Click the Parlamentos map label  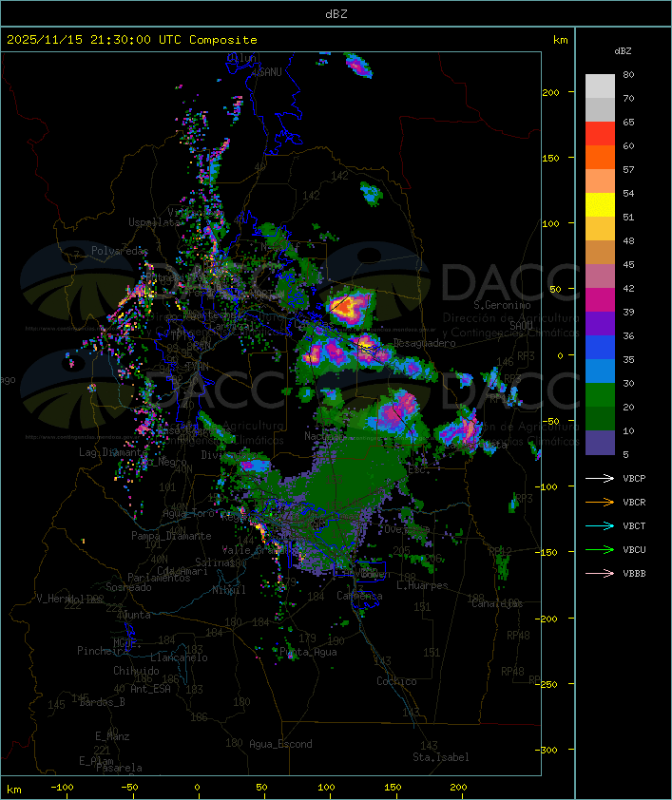tap(159, 578)
